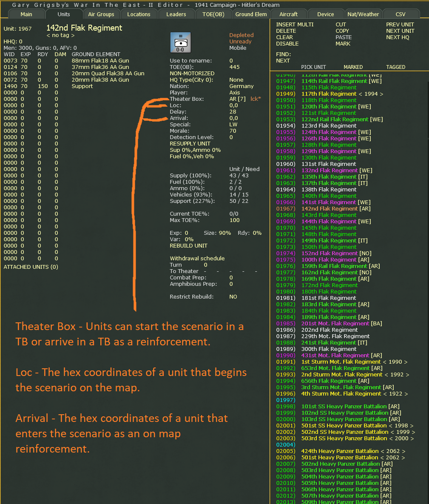The image size is (429, 504).
Task: Edit Max TOE% value 100
Action: tap(234, 220)
